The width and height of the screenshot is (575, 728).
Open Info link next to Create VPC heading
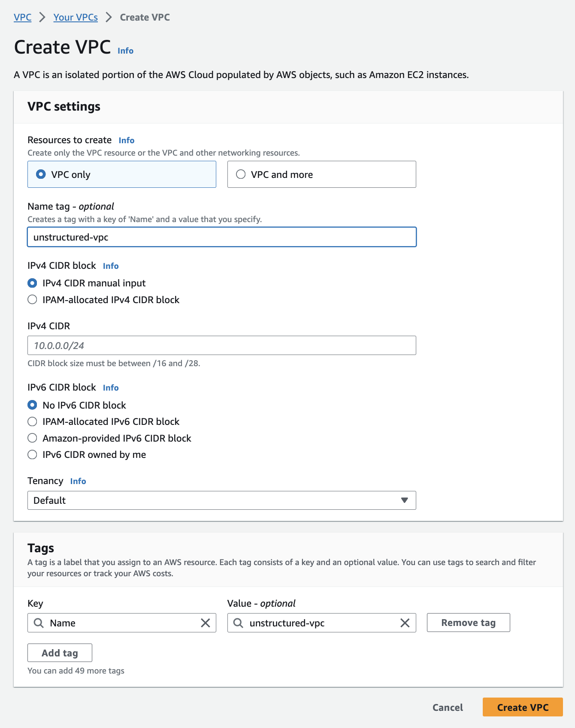125,51
